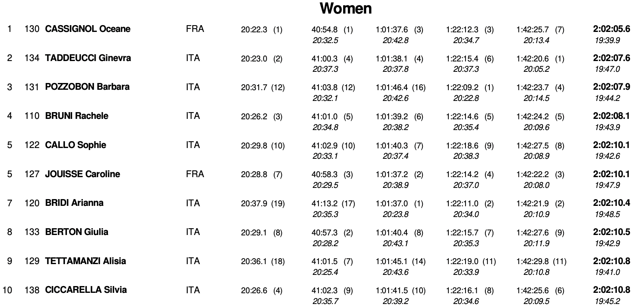Click BERTON Giulia's name
This screenshot has width=644, height=308.
tap(77, 232)
